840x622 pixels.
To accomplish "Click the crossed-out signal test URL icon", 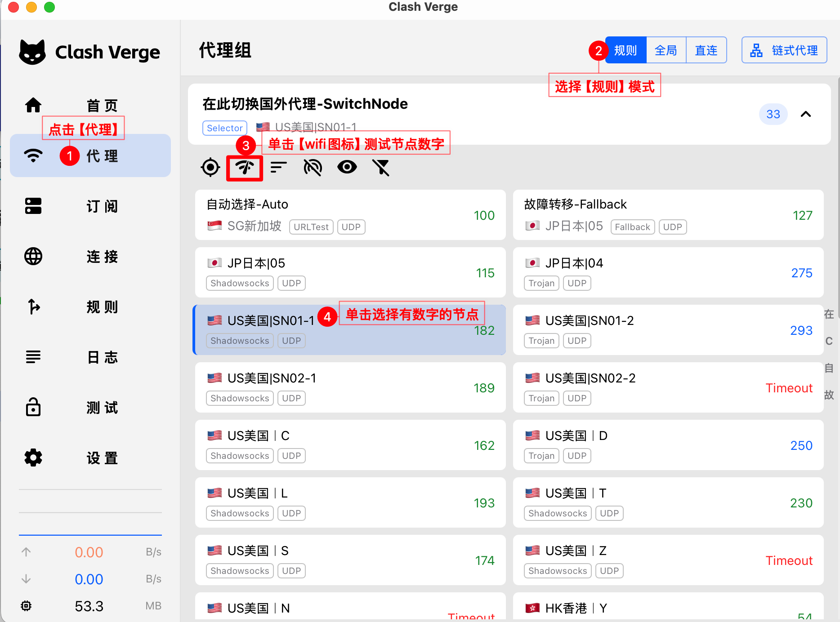I will [313, 168].
